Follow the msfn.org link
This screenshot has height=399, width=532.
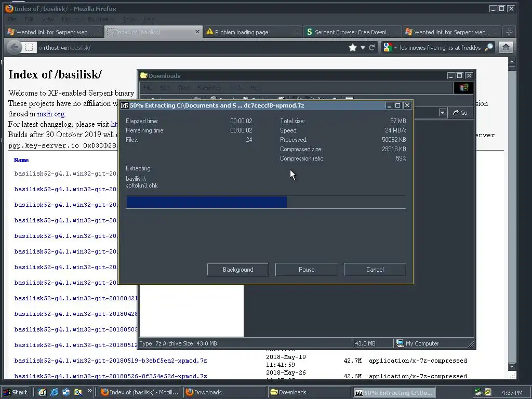51,114
